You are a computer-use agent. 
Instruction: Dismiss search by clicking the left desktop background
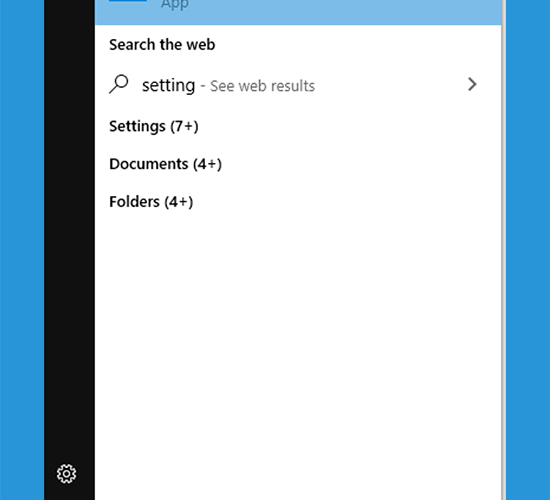pos(22,250)
